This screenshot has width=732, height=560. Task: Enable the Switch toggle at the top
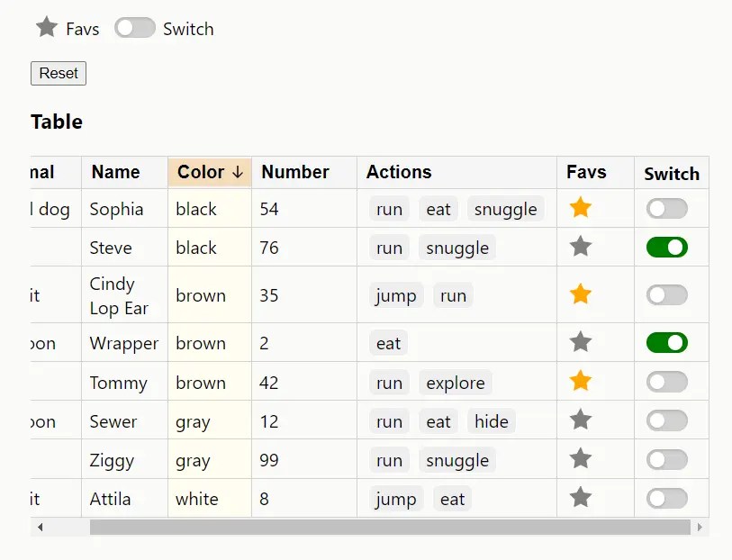coord(134,28)
